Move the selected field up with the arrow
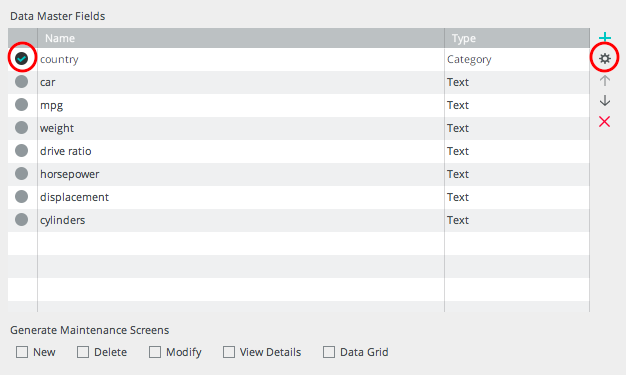 click(605, 81)
